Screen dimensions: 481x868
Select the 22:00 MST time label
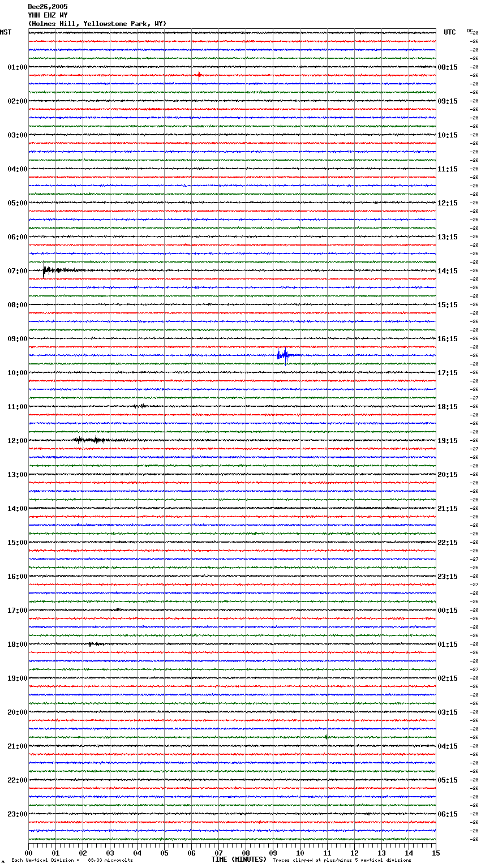coord(18,780)
